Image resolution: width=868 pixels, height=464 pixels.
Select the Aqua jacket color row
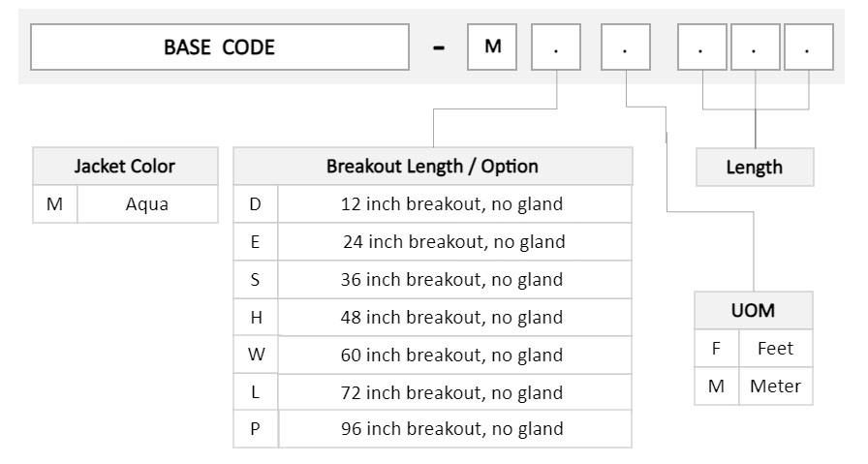pos(125,204)
